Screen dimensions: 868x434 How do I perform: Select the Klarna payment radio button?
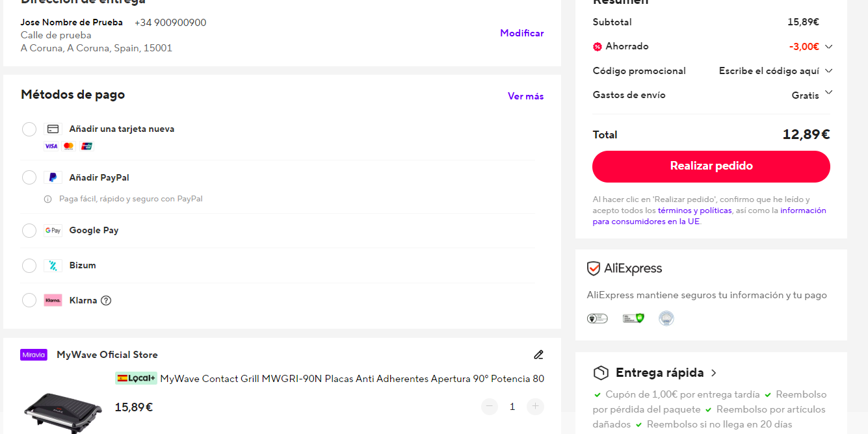[29, 300]
